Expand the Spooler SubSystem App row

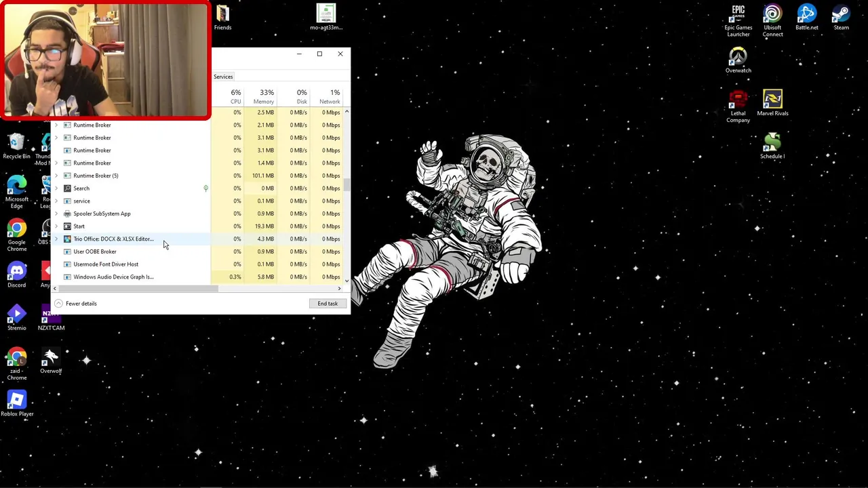(56, 213)
